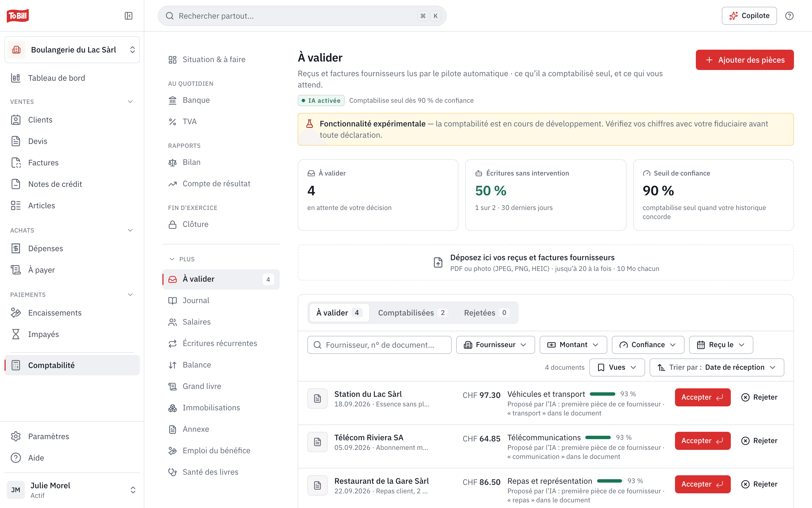812x508 pixels.
Task: Collapse the sidebar with the panel icon
Action: point(129,16)
